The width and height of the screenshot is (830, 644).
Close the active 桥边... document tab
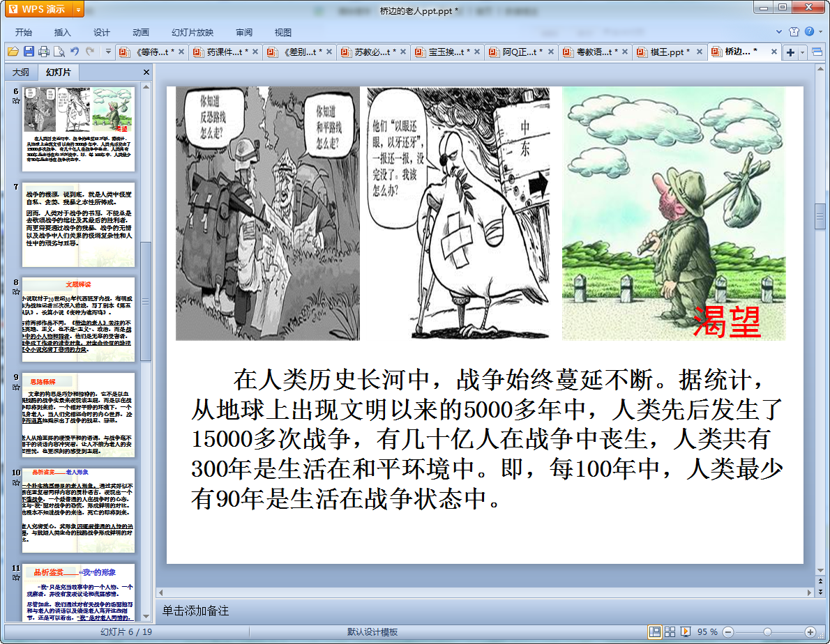[774, 52]
